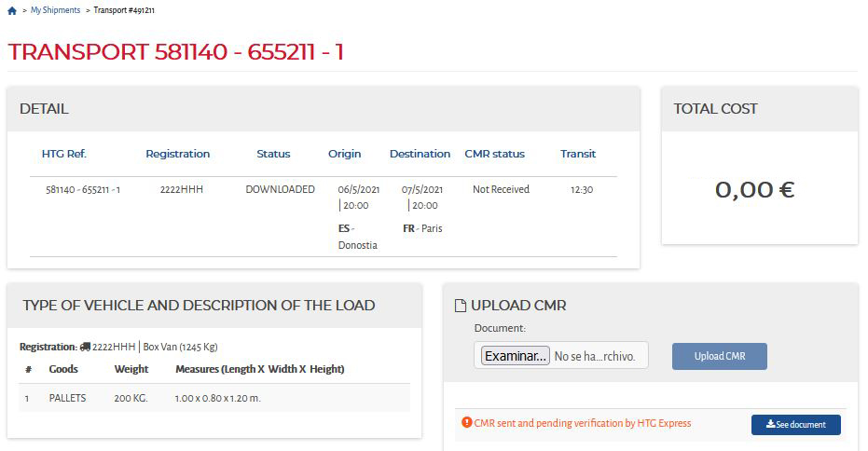Screen dimensions: 868x451
Task: Click the Origin column header
Action: pos(344,154)
